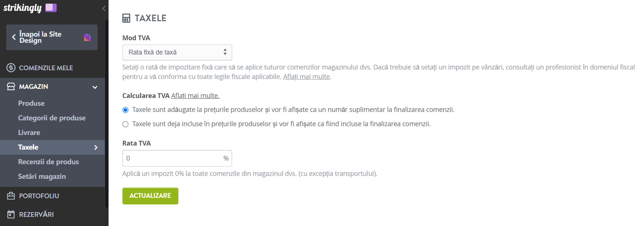644x226 pixels.
Task: Click the Portofoliu briefcase icon
Action: click(x=11, y=196)
